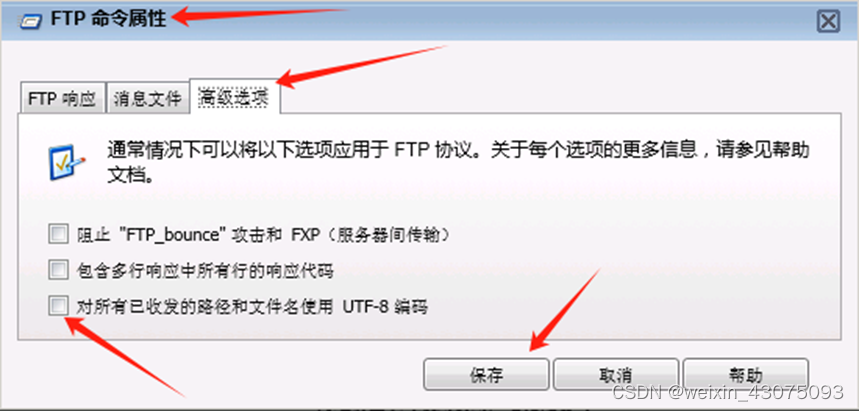Cancel with the 取消 button

pos(616,375)
